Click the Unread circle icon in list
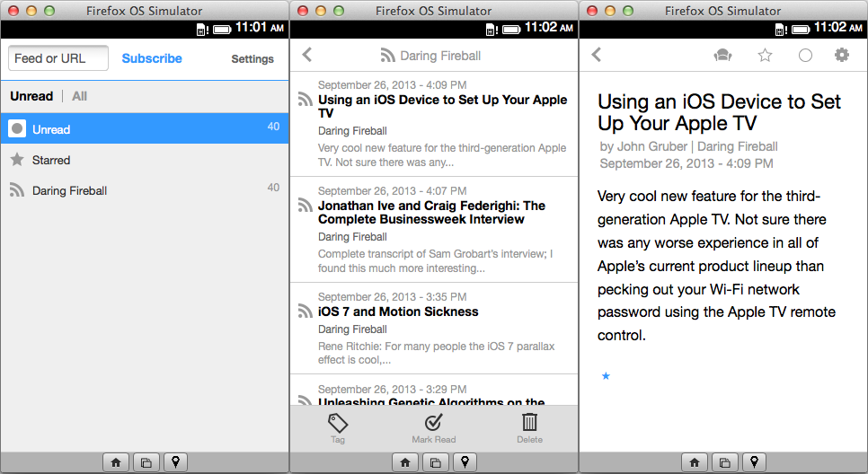The width and height of the screenshot is (868, 474). point(17,129)
